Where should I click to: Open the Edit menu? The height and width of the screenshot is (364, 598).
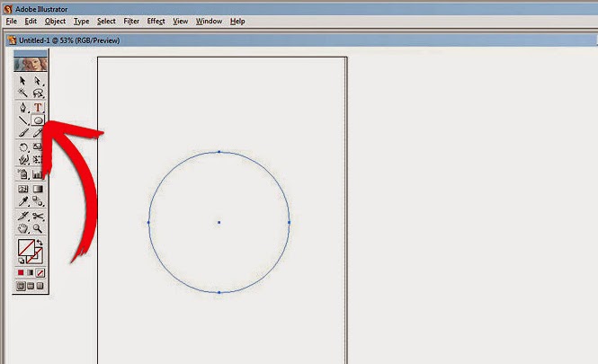click(x=31, y=22)
